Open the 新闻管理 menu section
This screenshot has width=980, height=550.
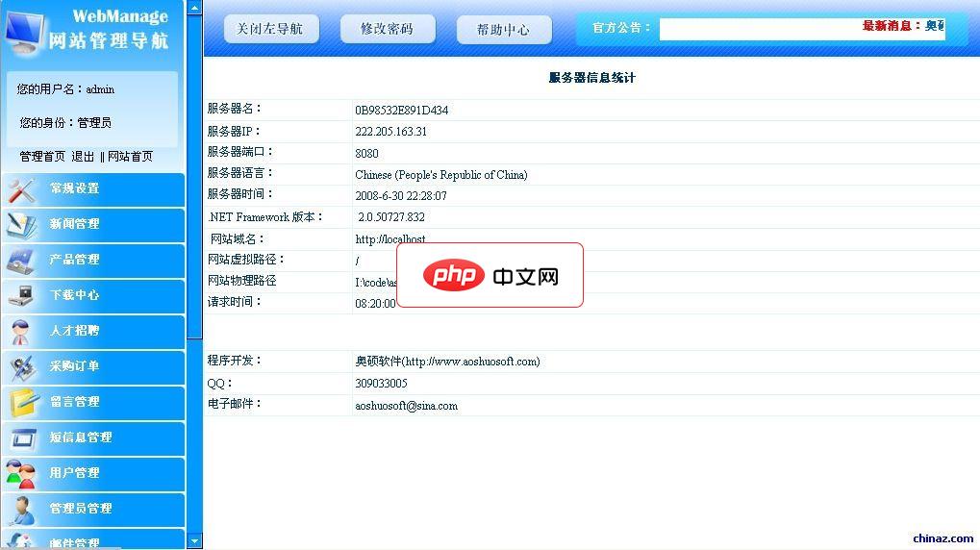click(x=93, y=226)
